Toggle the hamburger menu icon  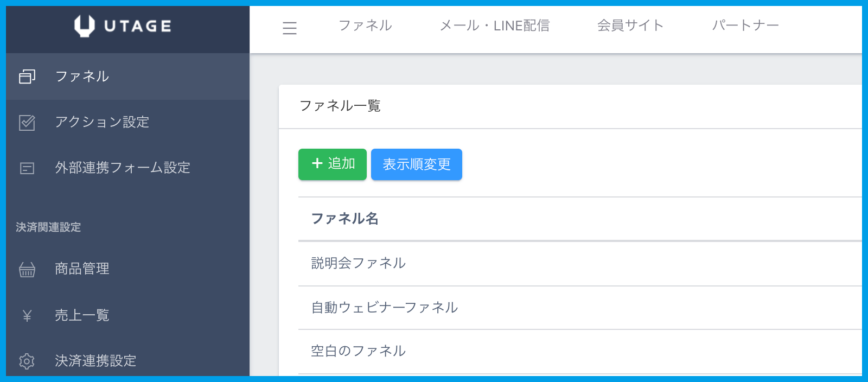(290, 28)
